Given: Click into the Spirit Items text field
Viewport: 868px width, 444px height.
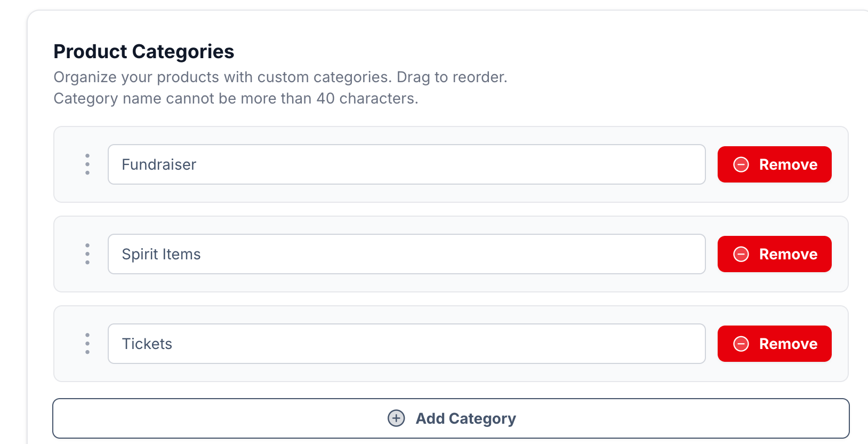Looking at the screenshot, I should point(406,254).
